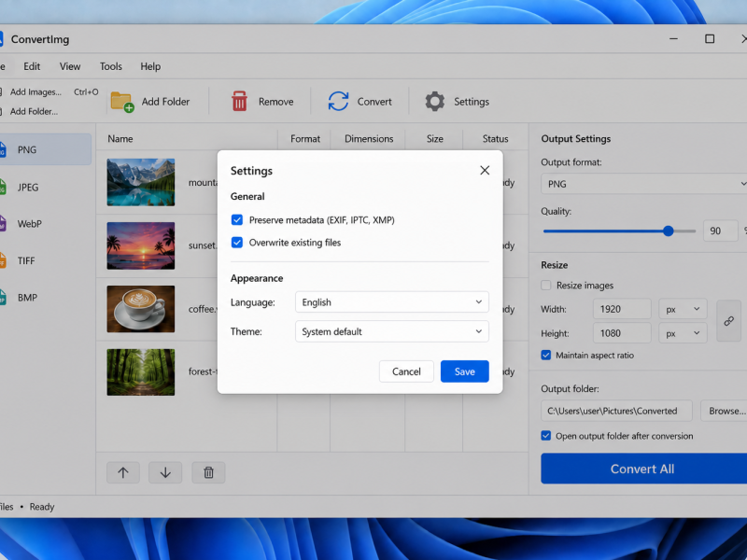Move item up with arrow button
The width and height of the screenshot is (747, 560).
[123, 472]
